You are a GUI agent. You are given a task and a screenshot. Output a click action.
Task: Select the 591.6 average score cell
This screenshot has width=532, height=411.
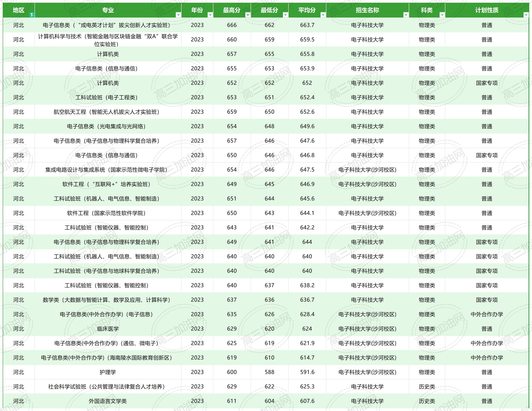pos(307,372)
